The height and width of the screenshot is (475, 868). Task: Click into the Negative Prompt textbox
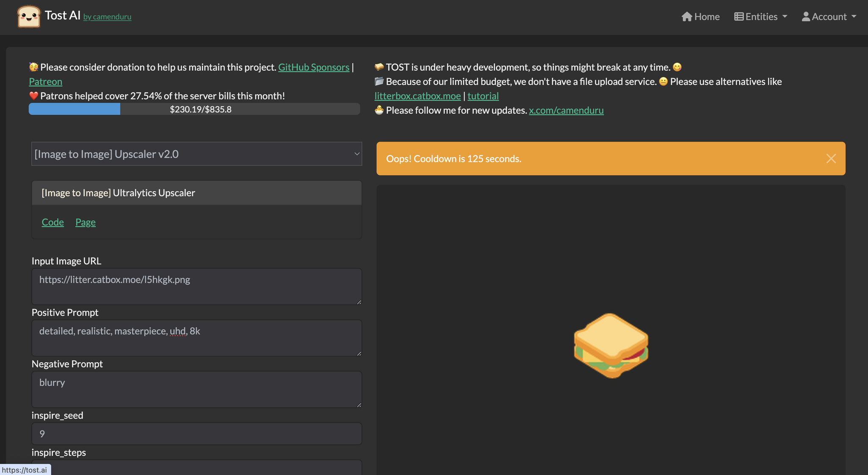point(197,389)
